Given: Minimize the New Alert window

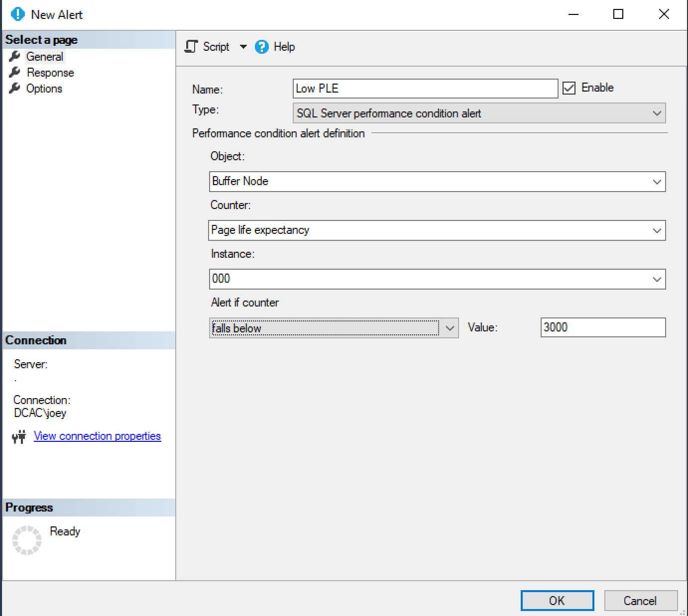Looking at the screenshot, I should 573,14.
